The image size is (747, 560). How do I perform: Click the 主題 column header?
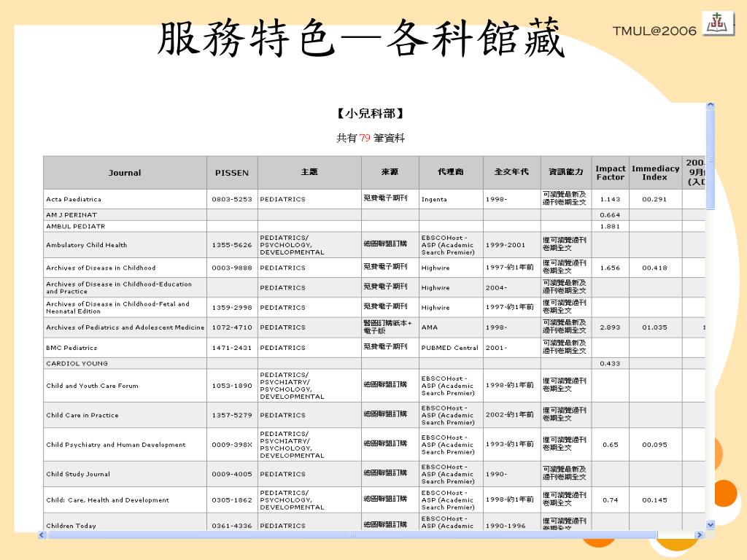point(309,172)
